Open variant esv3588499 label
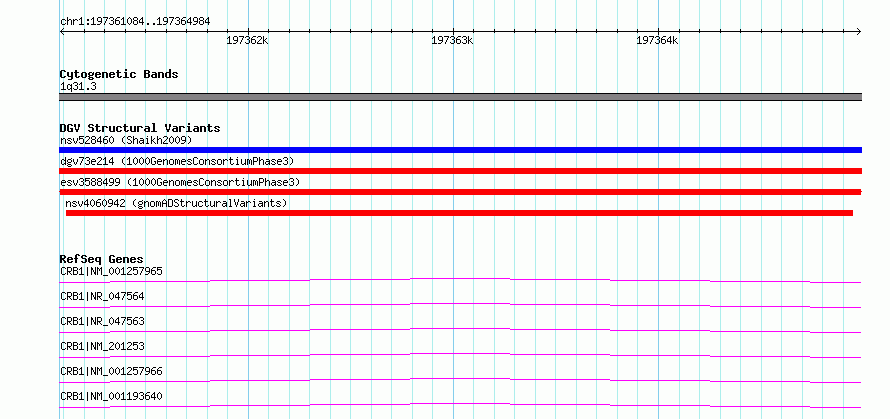 coord(180,182)
